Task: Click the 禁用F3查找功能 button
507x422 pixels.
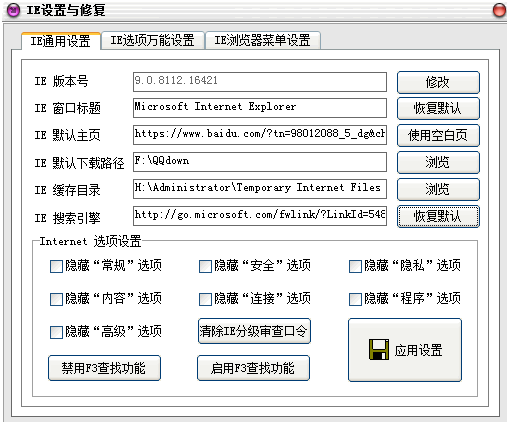Action: click(104, 368)
